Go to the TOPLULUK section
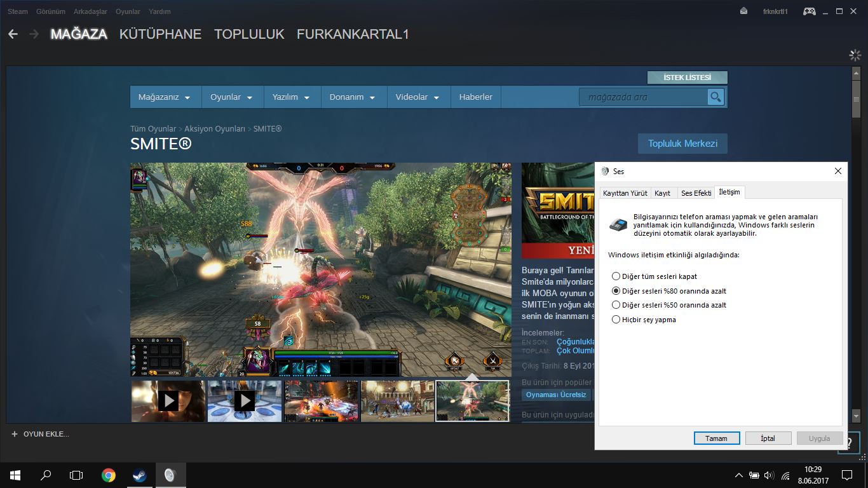Screen dimensions: 868x488 click(249, 34)
